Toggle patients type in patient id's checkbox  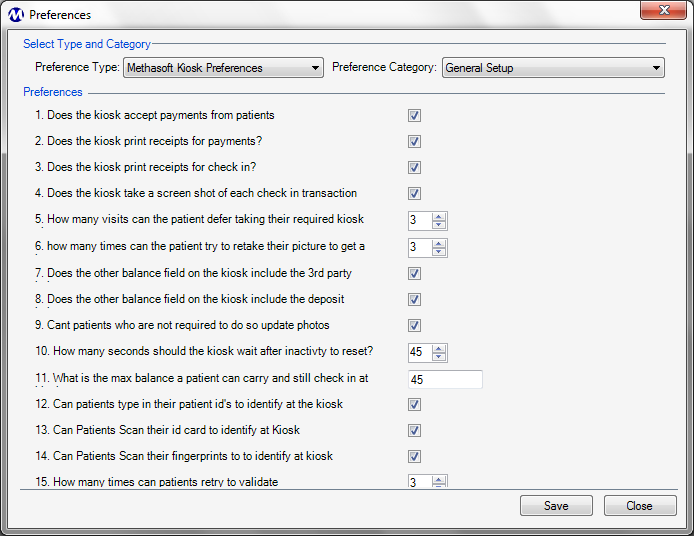click(414, 405)
